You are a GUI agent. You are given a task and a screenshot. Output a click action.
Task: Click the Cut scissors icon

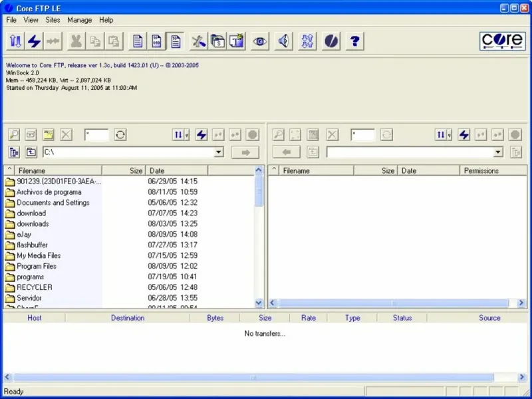pyautogui.click(x=76, y=41)
